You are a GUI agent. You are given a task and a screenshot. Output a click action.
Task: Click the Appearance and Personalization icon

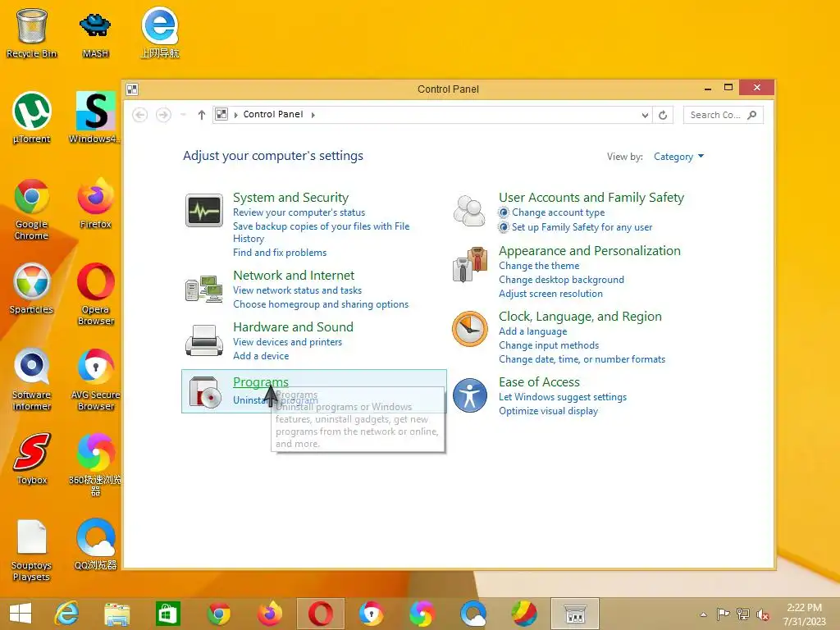[470, 264]
